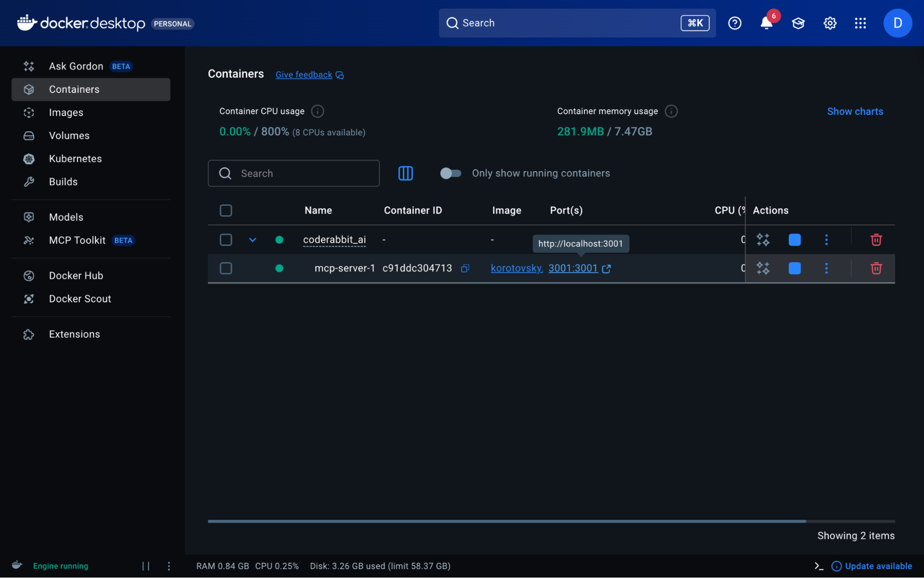
Task: Open more actions menu for coderabbit_ai
Action: click(826, 240)
